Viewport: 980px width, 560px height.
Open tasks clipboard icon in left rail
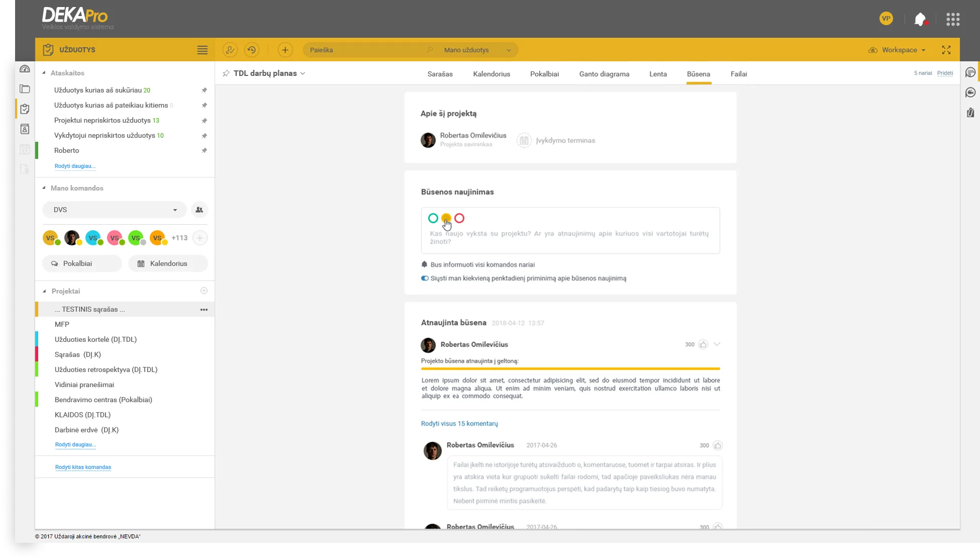25,109
